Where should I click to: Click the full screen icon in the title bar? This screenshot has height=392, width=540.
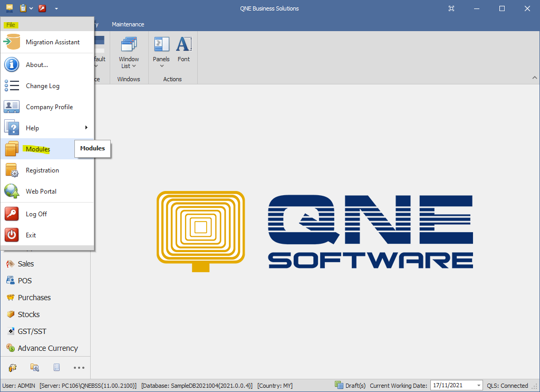point(451,8)
